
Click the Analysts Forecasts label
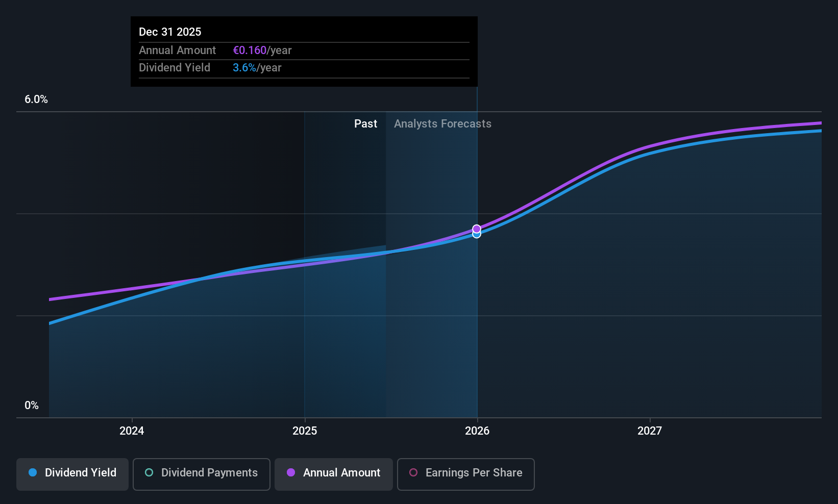[x=442, y=123]
